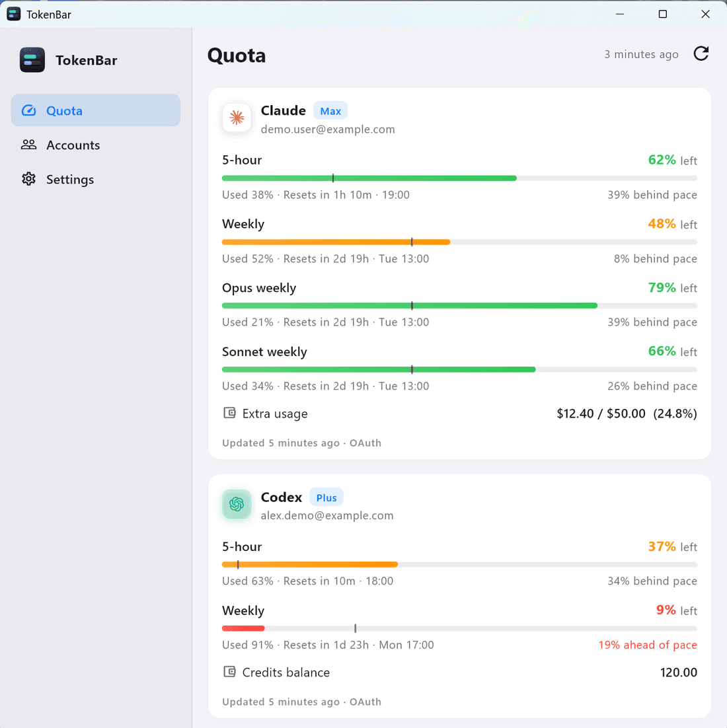Click the 'demo.user@example.com' email

tap(328, 129)
